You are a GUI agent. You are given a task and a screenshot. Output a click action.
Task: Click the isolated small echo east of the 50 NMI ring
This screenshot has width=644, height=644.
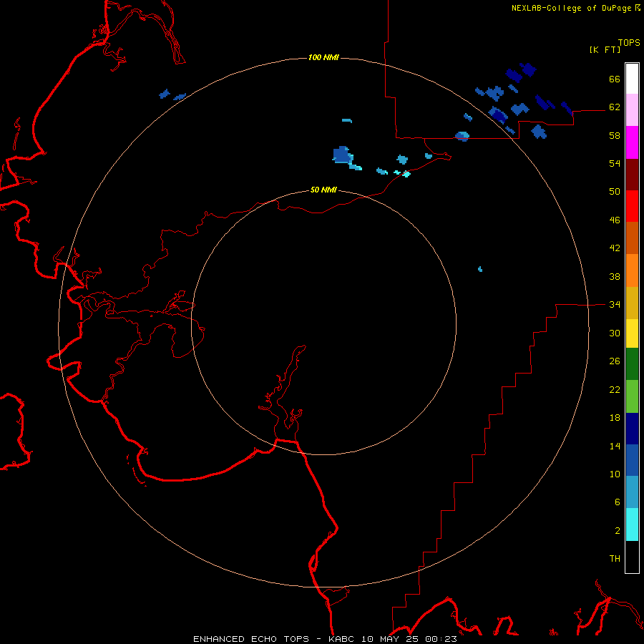(x=480, y=270)
